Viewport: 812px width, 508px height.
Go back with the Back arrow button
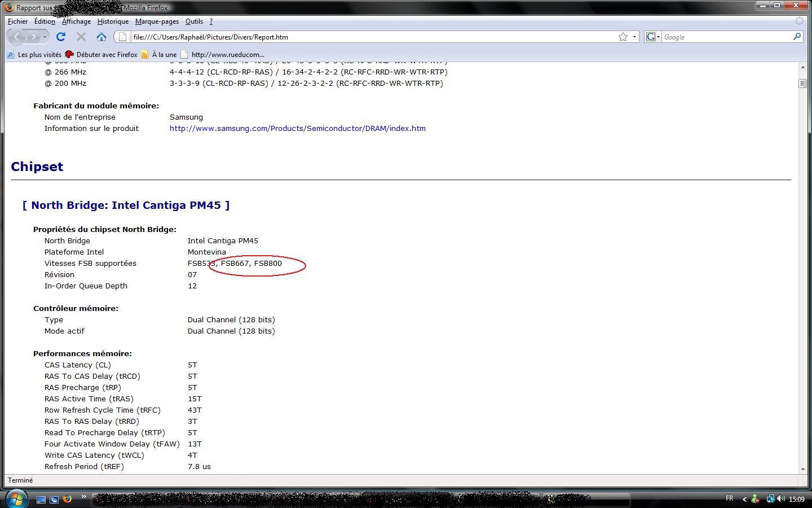[17, 37]
